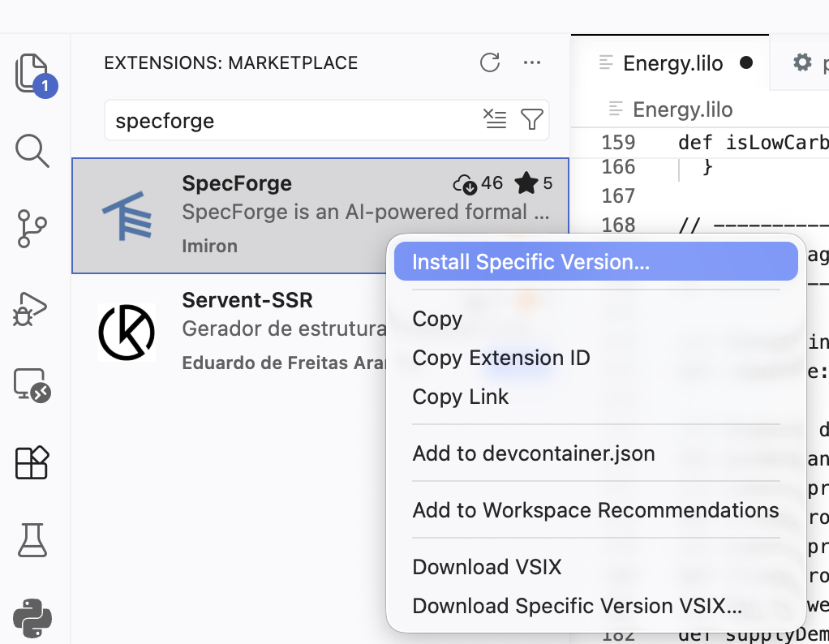
Task: Open the Explorer view in activity bar
Action: [x=32, y=74]
